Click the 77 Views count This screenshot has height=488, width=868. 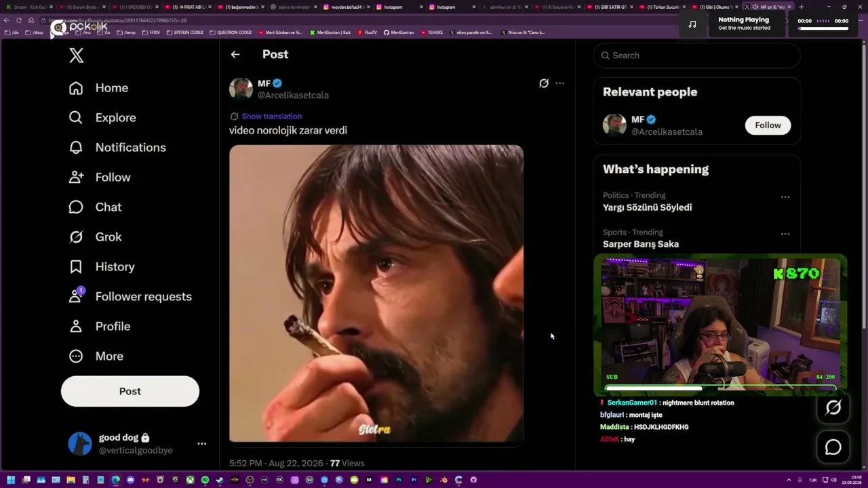347,464
